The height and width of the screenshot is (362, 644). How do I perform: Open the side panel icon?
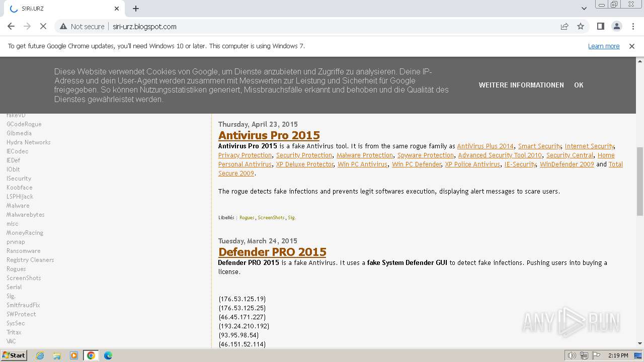point(600,26)
